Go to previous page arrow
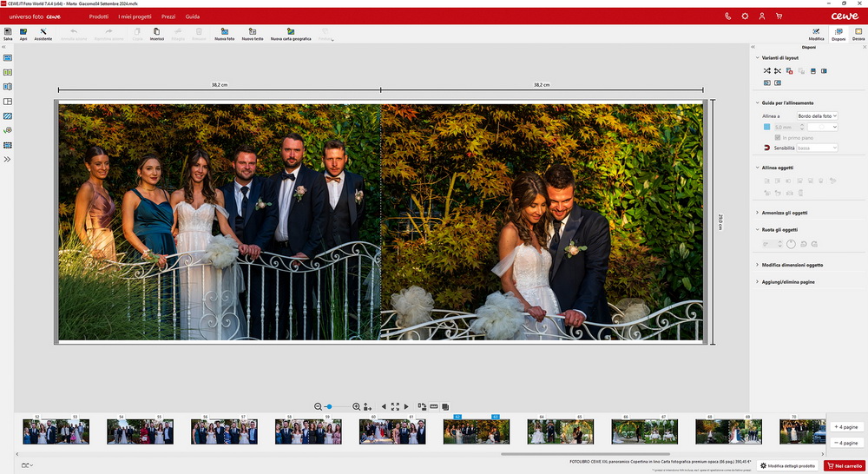Viewport: 868px width, 474px height. [384, 406]
